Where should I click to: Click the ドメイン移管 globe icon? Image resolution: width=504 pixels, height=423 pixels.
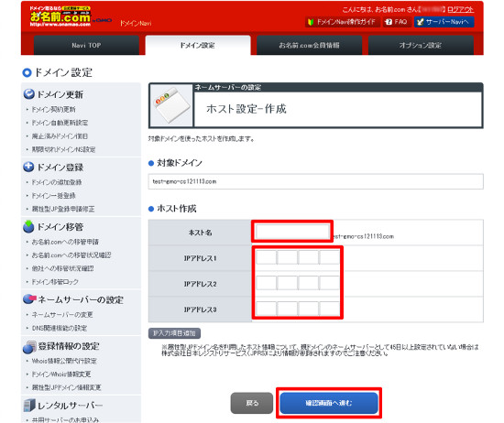click(x=28, y=226)
